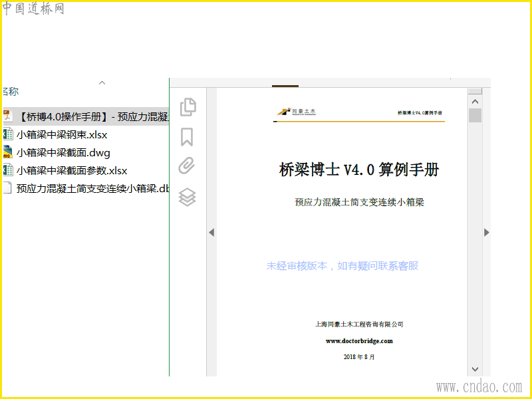Select file 小箱梁中梁截面参数.xlsx

click(x=72, y=171)
